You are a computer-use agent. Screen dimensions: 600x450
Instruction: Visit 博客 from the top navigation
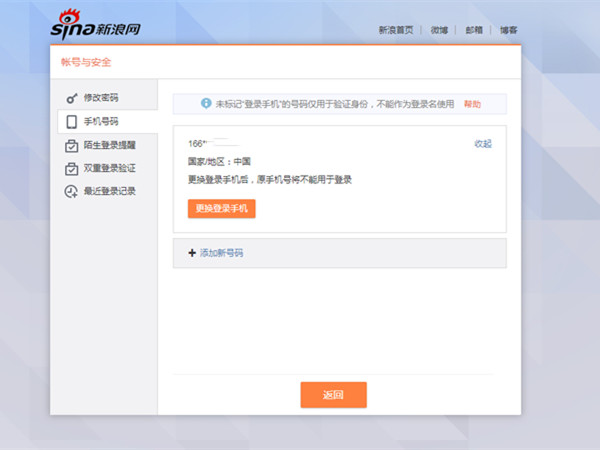point(508,30)
